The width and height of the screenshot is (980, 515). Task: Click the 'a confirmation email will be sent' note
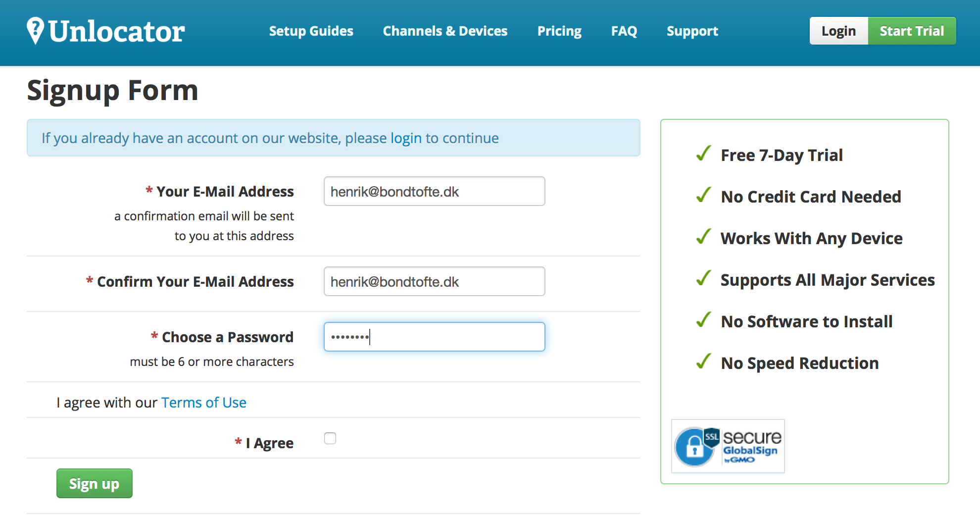pyautogui.click(x=204, y=216)
